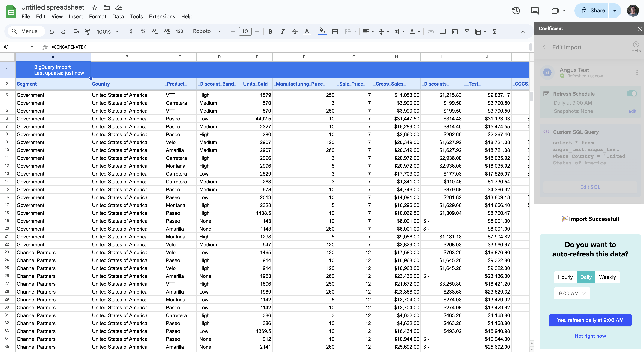The image size is (644, 352).
Task: Open comments history icon
Action: 535,11
